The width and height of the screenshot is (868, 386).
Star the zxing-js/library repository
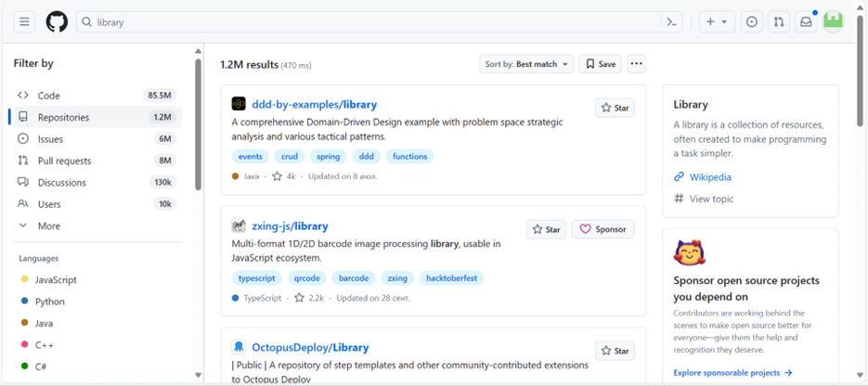[547, 229]
